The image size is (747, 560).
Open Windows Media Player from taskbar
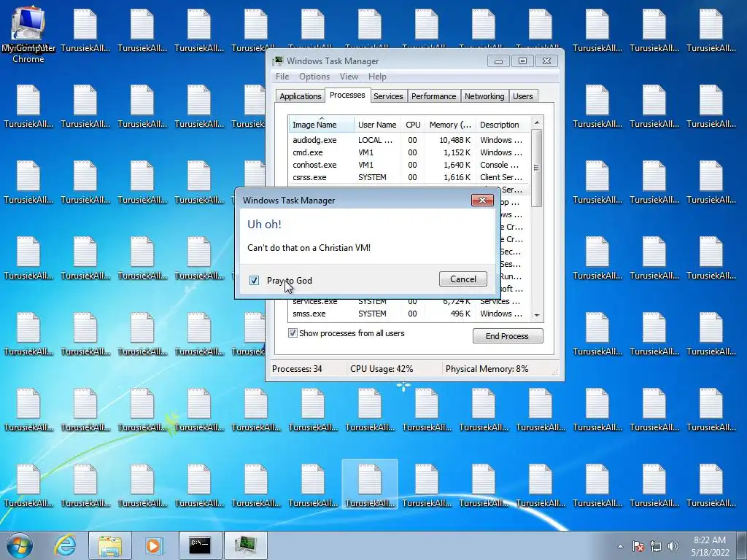tap(154, 545)
